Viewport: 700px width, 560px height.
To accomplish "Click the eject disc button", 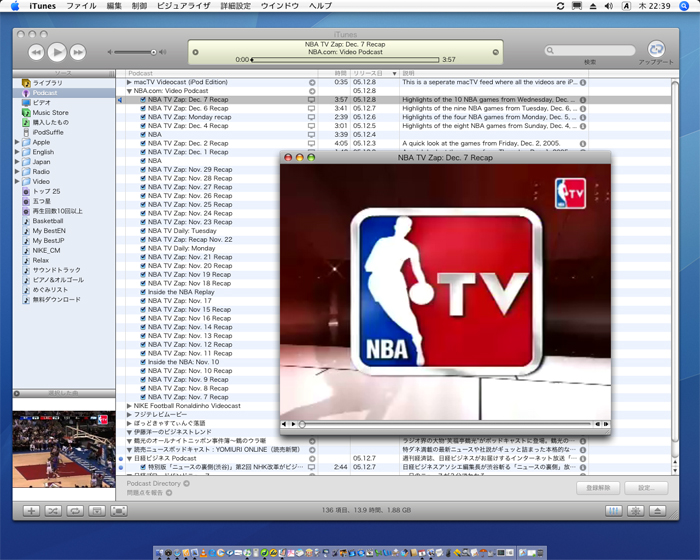I will coord(658,510).
